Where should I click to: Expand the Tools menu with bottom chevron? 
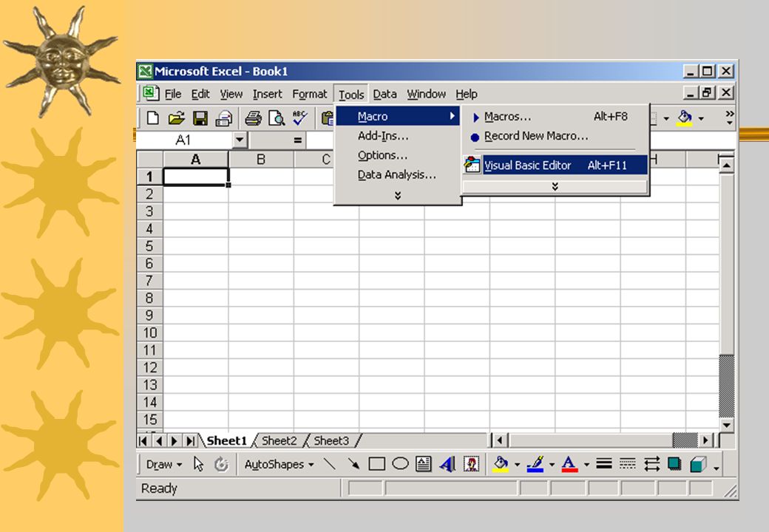[x=398, y=196]
